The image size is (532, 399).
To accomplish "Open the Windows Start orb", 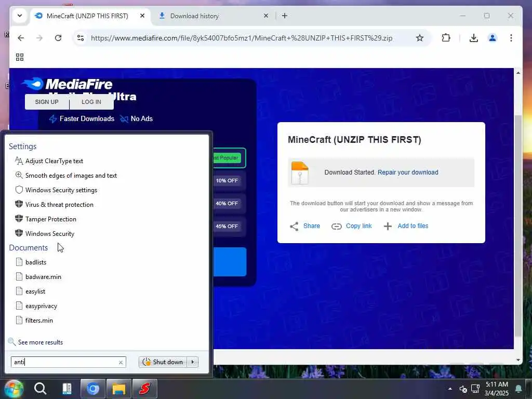I will tap(14, 389).
